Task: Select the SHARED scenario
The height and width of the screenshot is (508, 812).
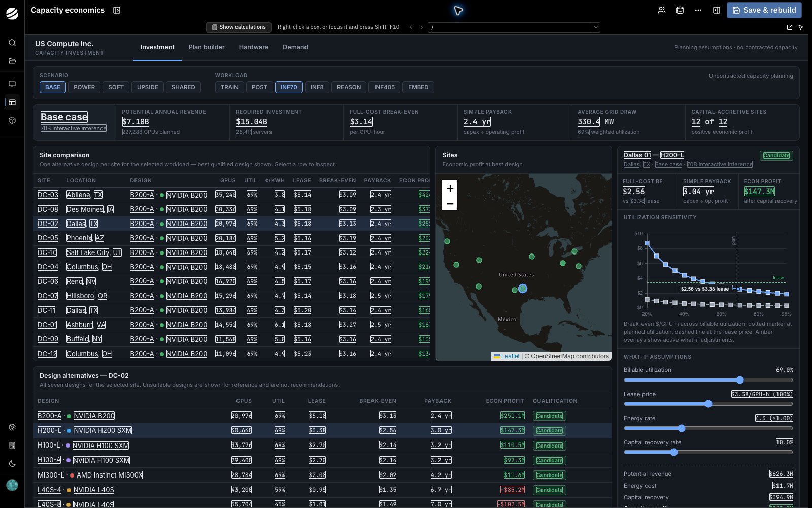Action: pos(183,87)
